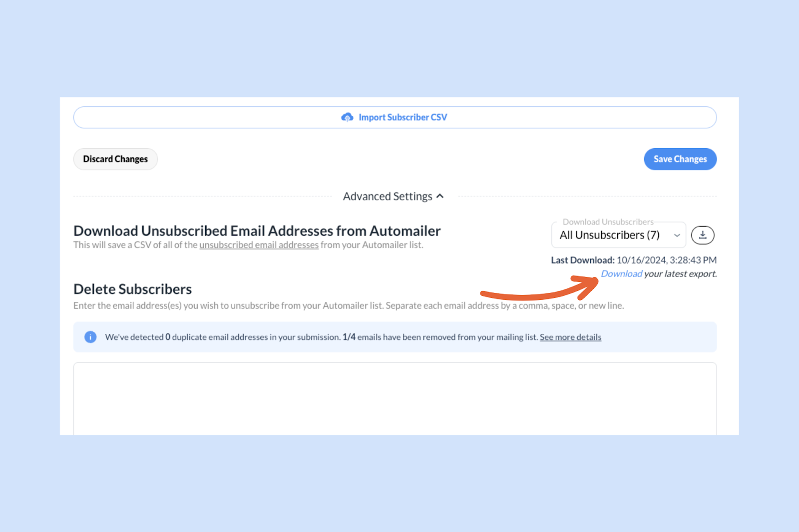This screenshot has width=799, height=532.
Task: Expand the Advanced Settings divider header
Action: 394,196
